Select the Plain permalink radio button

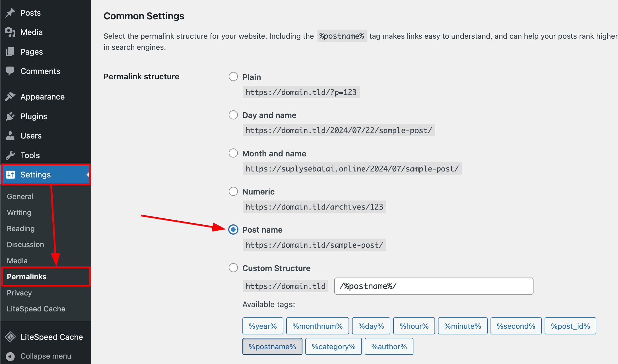pos(233,76)
